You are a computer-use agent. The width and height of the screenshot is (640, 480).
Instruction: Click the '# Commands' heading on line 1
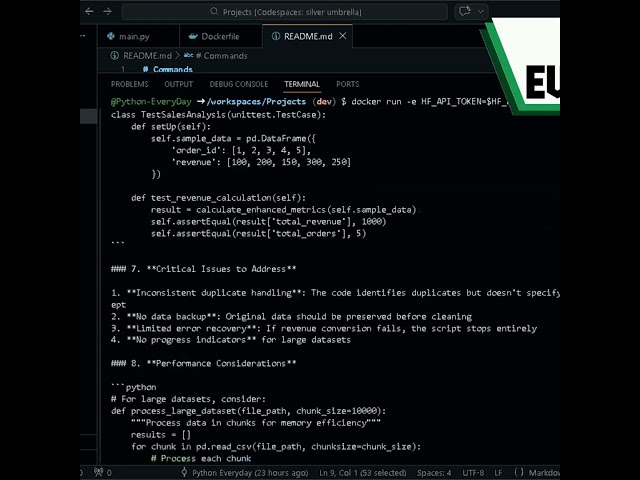pos(168,69)
